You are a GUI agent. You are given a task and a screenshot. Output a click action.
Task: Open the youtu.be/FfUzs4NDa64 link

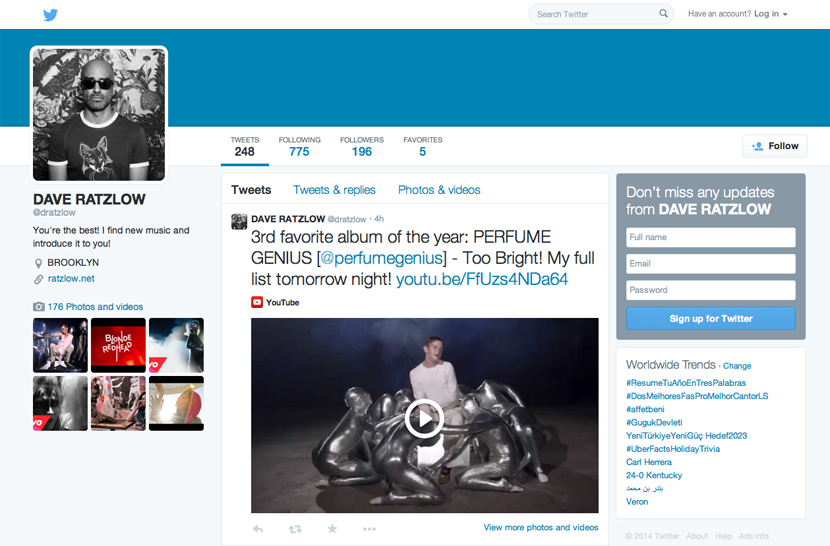(x=482, y=279)
